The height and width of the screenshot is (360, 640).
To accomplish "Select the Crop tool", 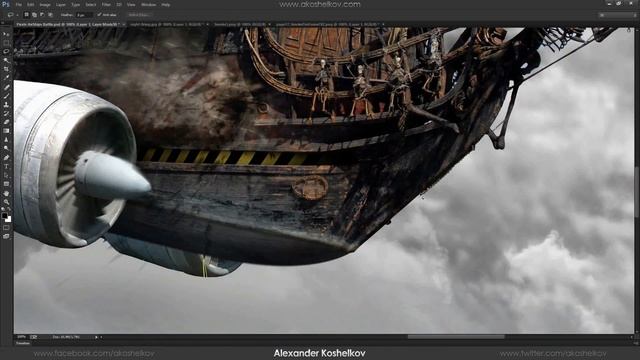I will (6, 69).
